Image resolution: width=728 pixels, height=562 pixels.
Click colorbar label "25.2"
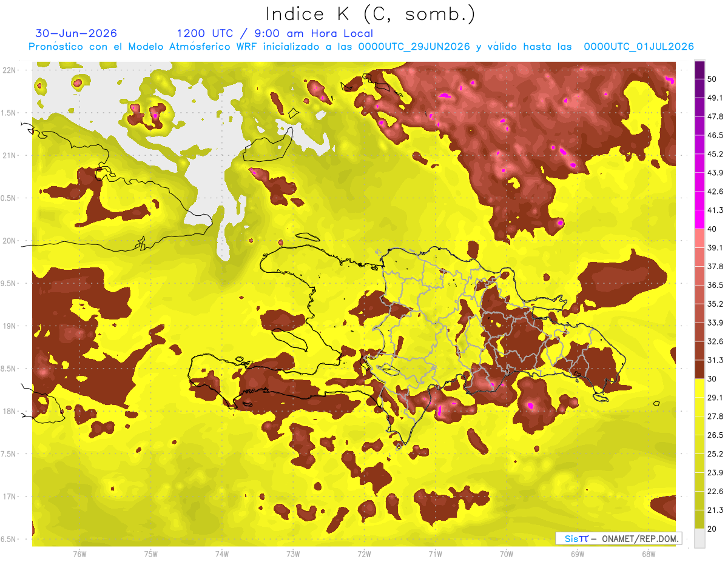[x=716, y=453]
